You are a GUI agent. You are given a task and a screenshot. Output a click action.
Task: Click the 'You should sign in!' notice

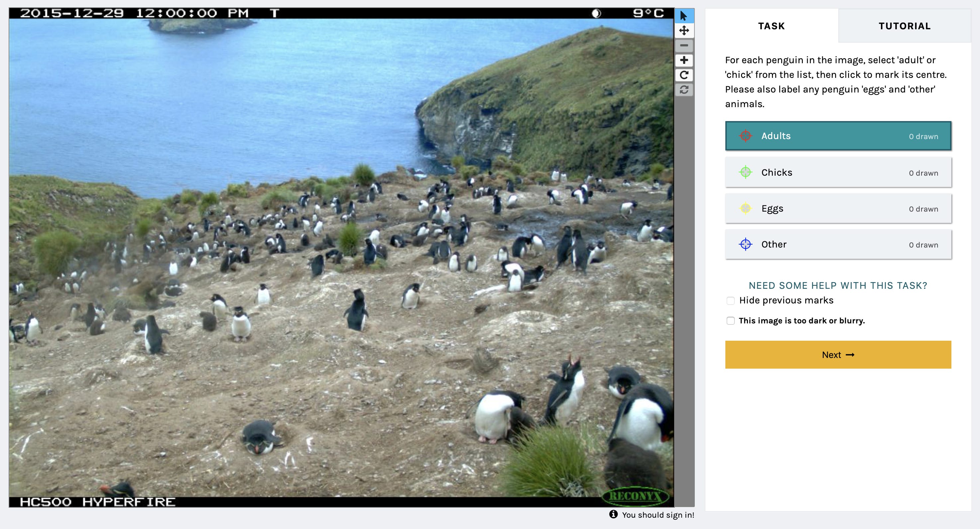(658, 515)
